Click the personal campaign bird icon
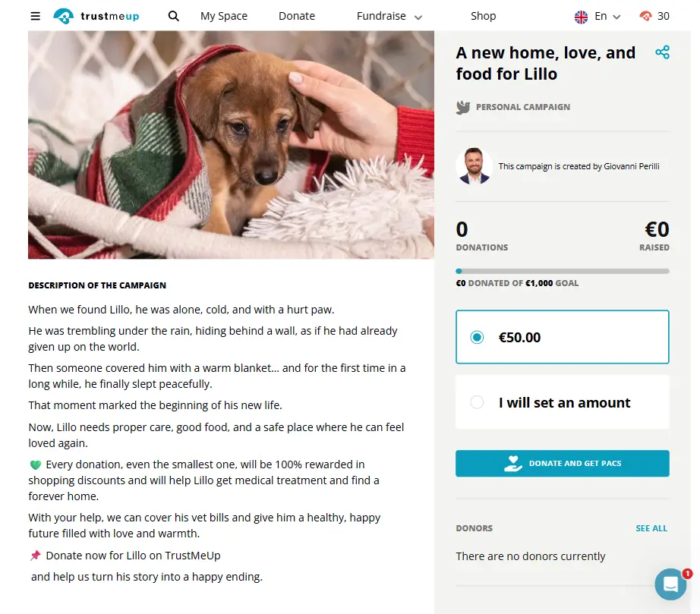Image resolution: width=700 pixels, height=614 pixels. tap(463, 108)
